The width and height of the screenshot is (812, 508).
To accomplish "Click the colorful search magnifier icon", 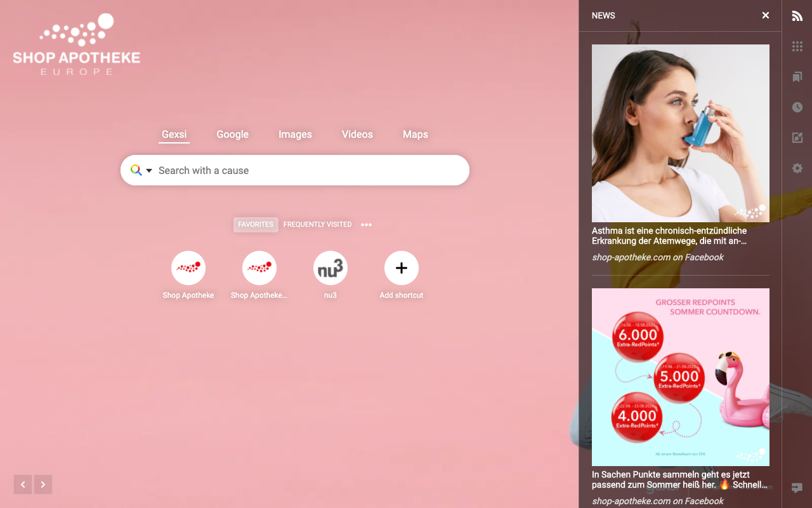I will point(136,170).
